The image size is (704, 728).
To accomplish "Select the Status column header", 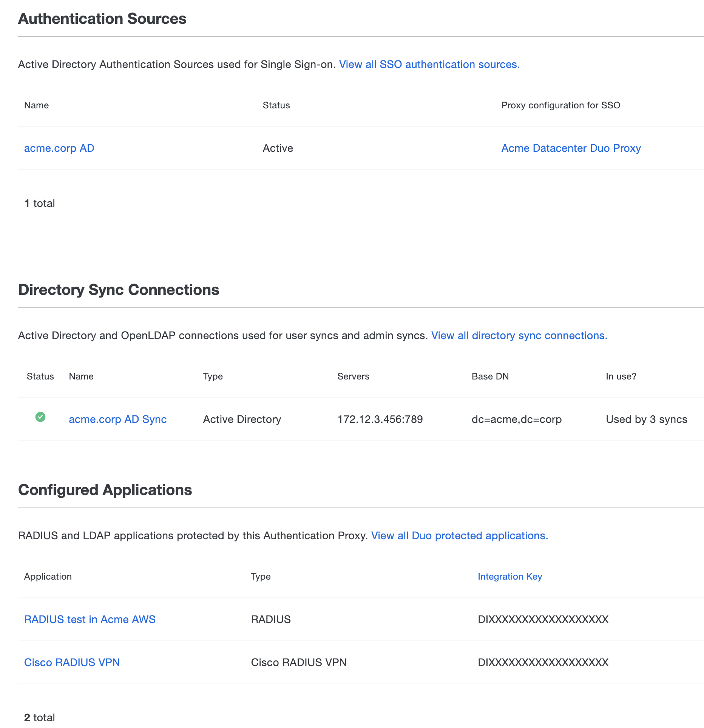I will [x=276, y=105].
